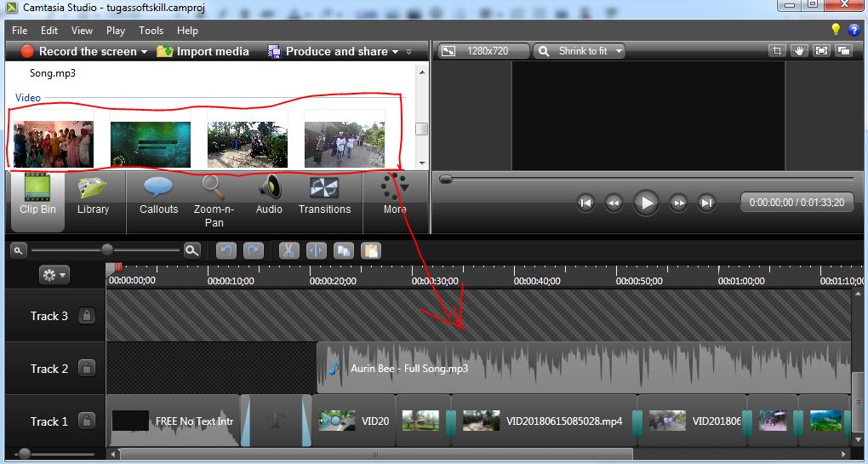Open the Tools menu

click(151, 31)
